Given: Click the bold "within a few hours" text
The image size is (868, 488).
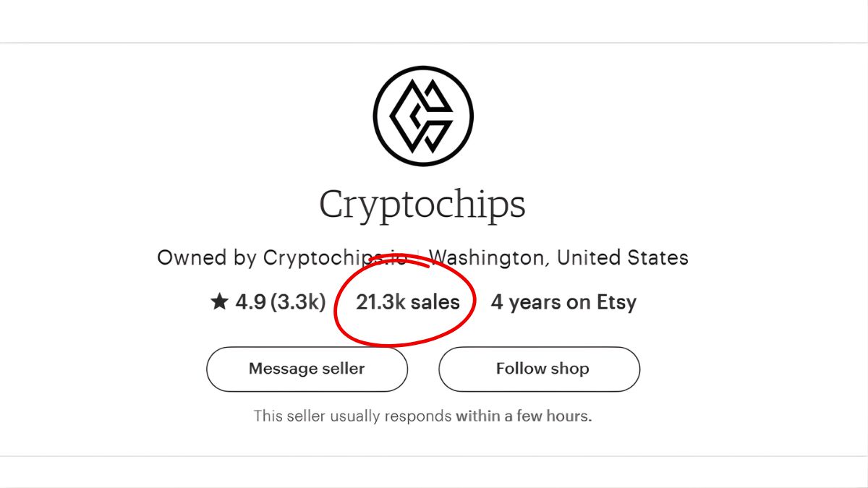Looking at the screenshot, I should coord(524,416).
